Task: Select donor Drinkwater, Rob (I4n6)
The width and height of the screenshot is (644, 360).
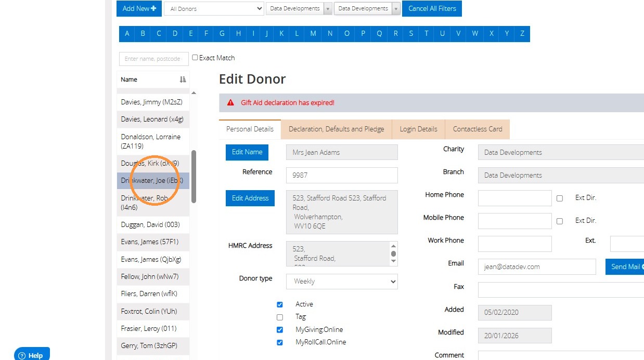Action: pyautogui.click(x=153, y=203)
